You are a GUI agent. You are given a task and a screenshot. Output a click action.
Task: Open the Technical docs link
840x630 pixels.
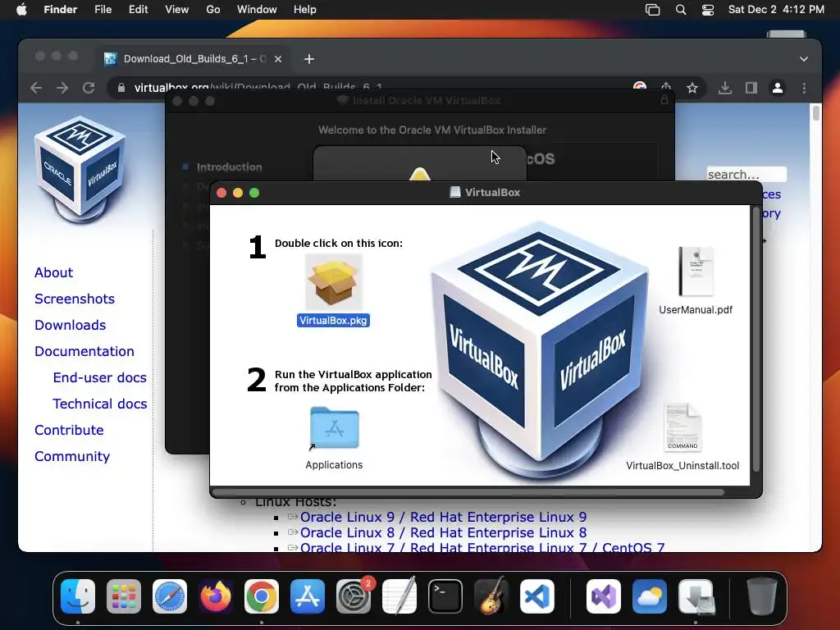(99, 404)
